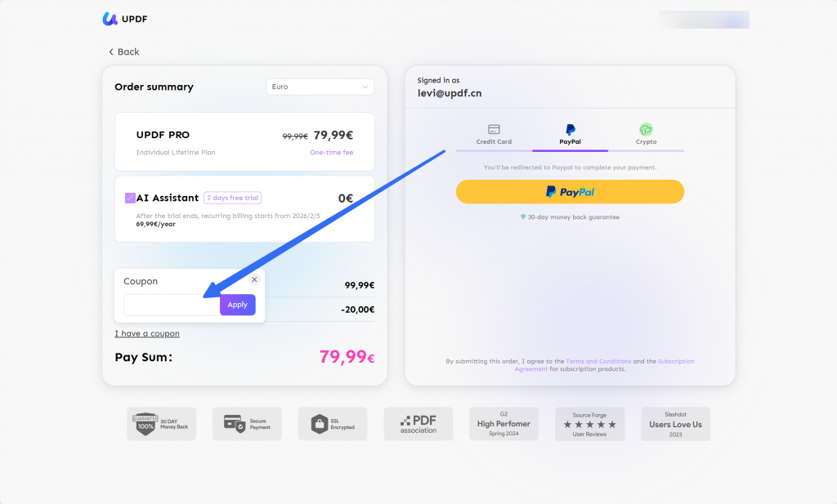Click the -20,00€ discount value

(358, 310)
